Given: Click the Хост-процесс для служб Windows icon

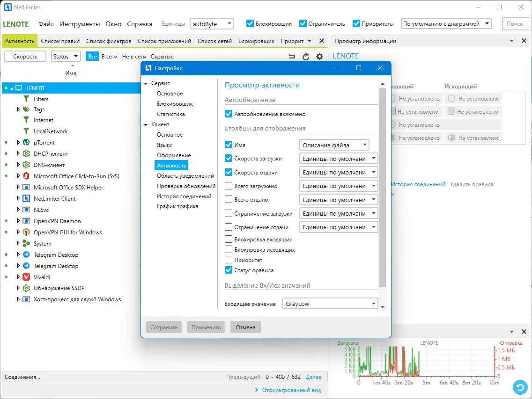Looking at the screenshot, I should [x=26, y=299].
